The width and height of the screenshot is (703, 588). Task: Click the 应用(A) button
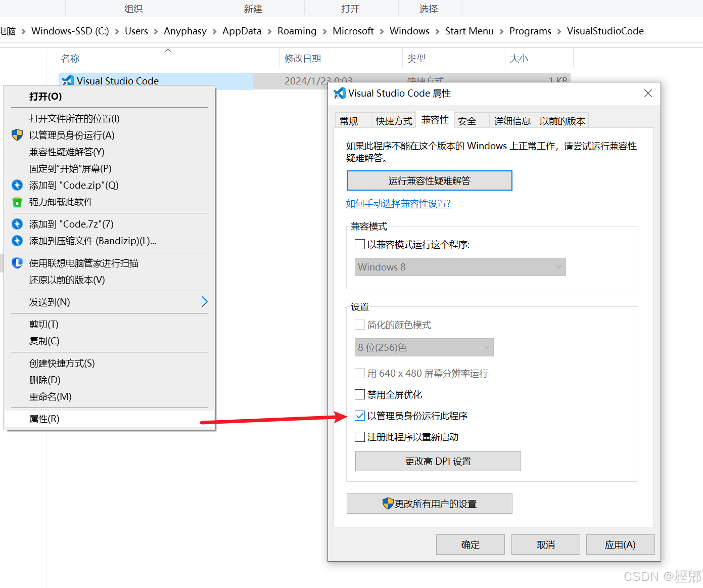(620, 545)
